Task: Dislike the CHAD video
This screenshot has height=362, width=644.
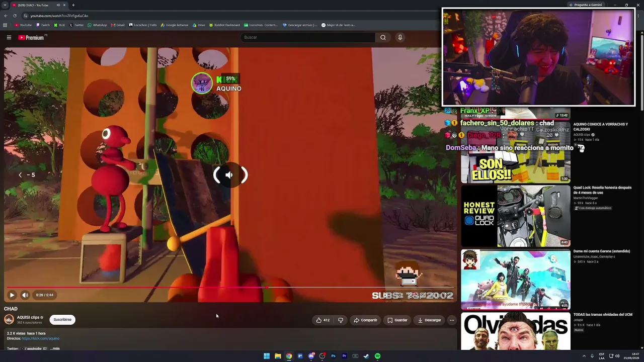Action: tap(341, 320)
